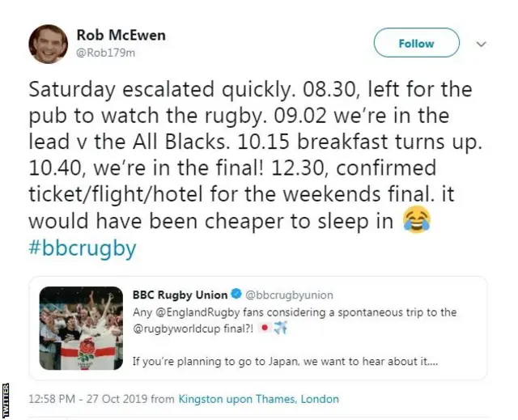
Task: Click the airplane emoji in quoted tweet
Action: pyautogui.click(x=280, y=328)
